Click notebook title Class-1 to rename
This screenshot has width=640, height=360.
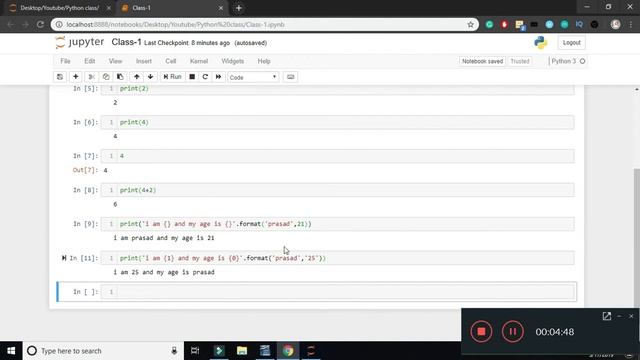(x=127, y=42)
